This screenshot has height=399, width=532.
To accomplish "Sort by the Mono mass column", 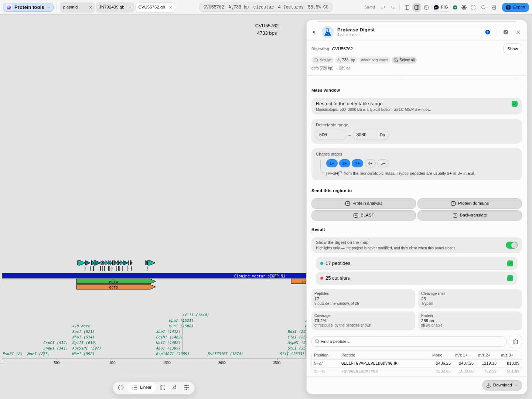I will coord(439,355).
